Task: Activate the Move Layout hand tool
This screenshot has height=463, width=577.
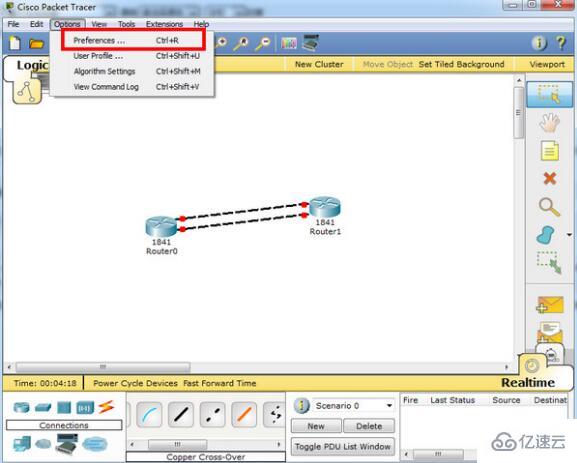Action: pos(549,123)
